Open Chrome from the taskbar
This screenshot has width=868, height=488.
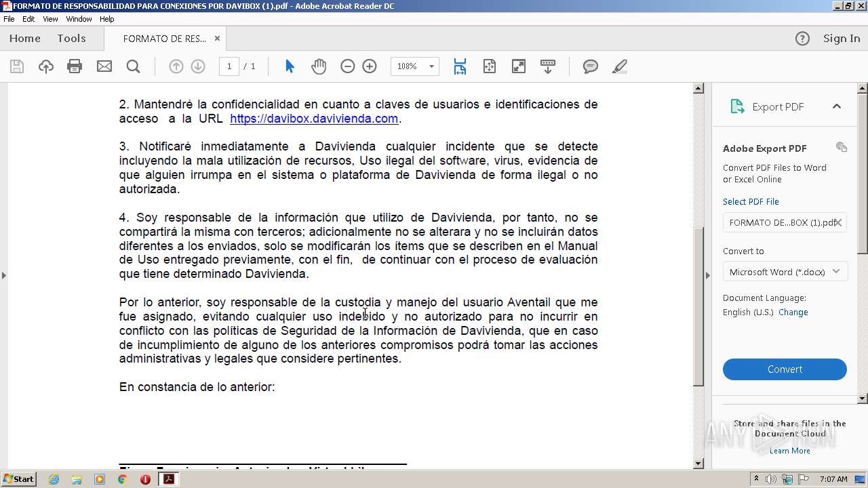(122, 479)
